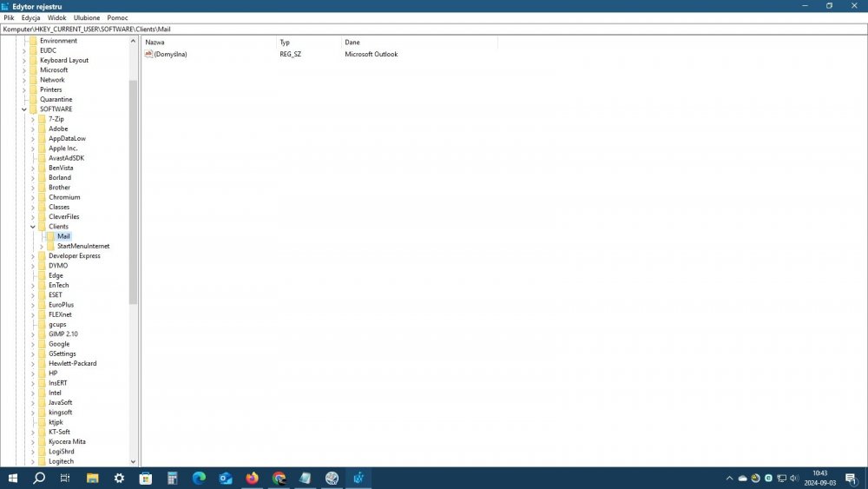Open Calculator from the taskbar
Screen dimensions: 868x489
click(172, 479)
